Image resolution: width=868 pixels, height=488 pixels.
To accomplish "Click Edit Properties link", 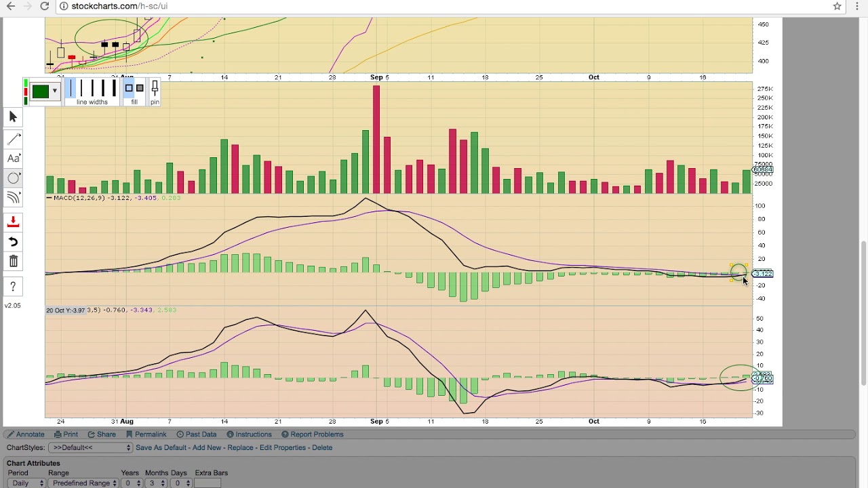I will [x=283, y=448].
